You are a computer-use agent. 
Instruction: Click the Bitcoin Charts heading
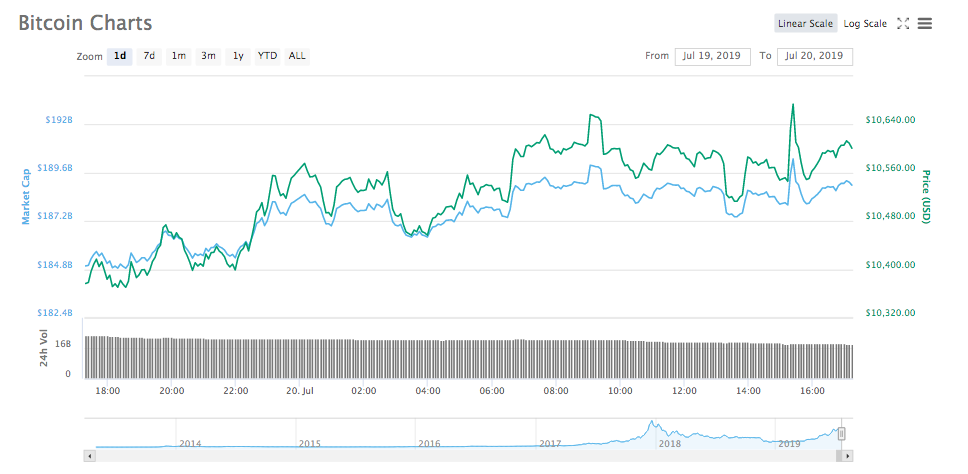[85, 23]
